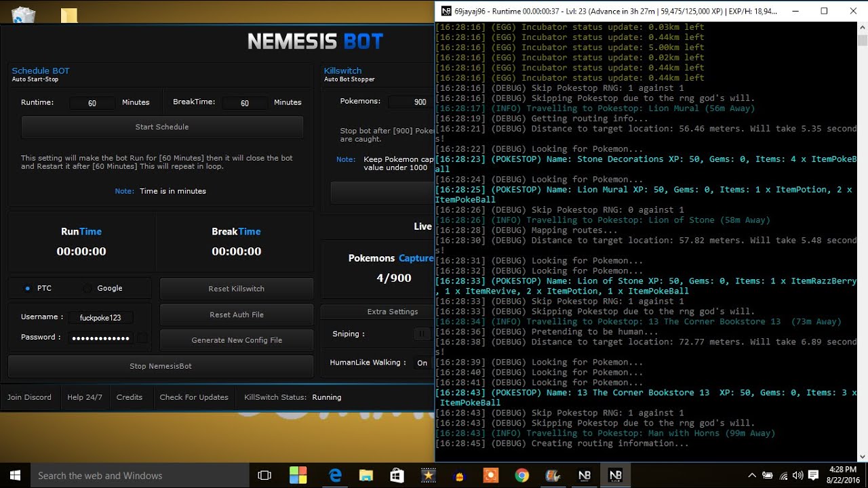Click the Windows search box
The image size is (868, 488).
pos(139,476)
